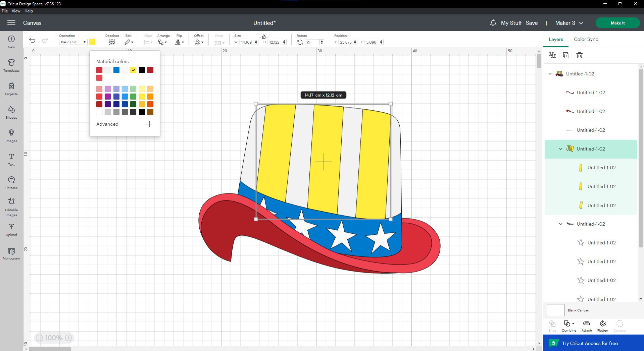The width and height of the screenshot is (644, 351).
Task: Collapse the top Untitled-1-02 group
Action: [550, 74]
